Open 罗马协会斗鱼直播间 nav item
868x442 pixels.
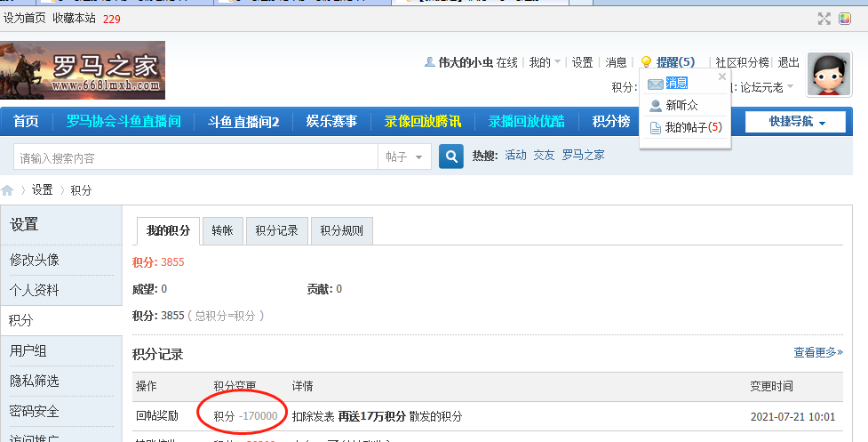point(123,121)
